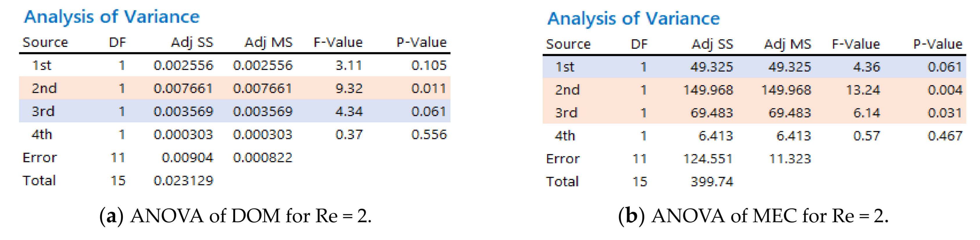Screen dimensions: 980x240
Task: Select the Adj MS header in the MEC table
Action: (787, 44)
